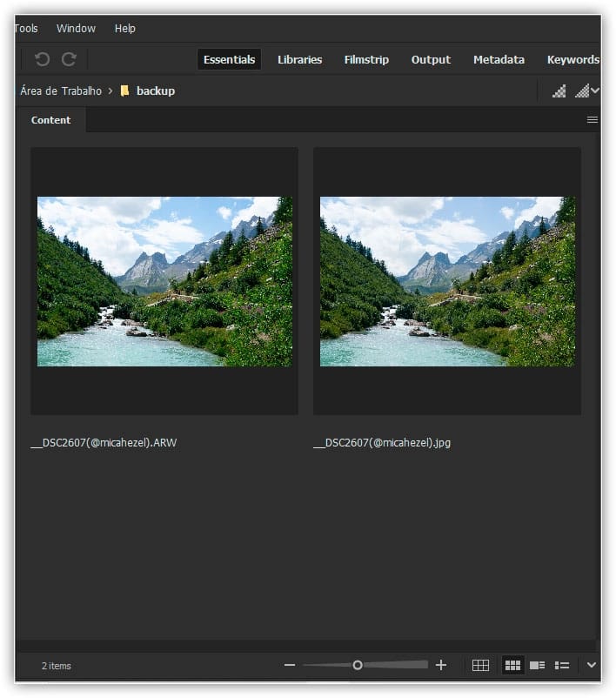Image resolution: width=616 pixels, height=698 pixels.
Task: Switch to the Libraries workspace
Action: pyautogui.click(x=299, y=60)
